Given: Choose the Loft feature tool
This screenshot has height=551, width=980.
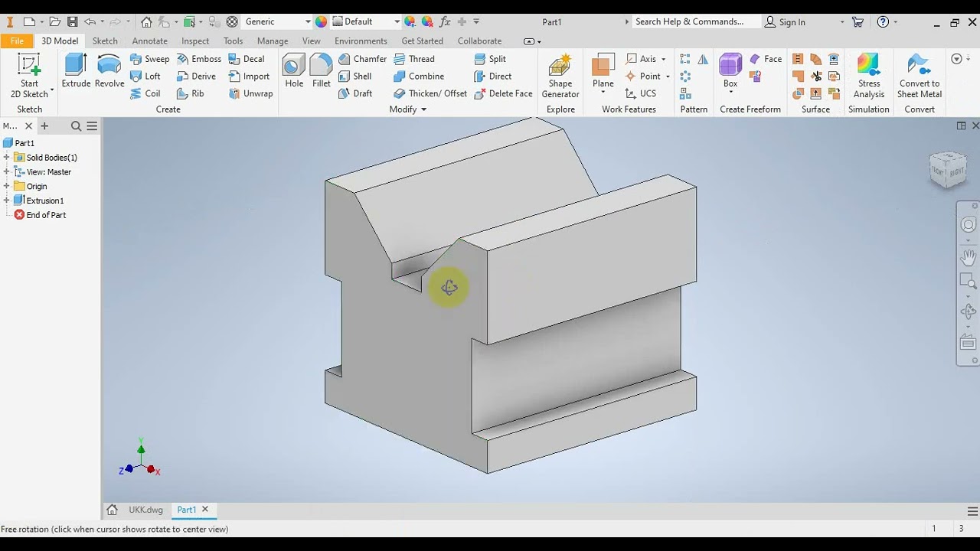Looking at the screenshot, I should click(x=145, y=76).
